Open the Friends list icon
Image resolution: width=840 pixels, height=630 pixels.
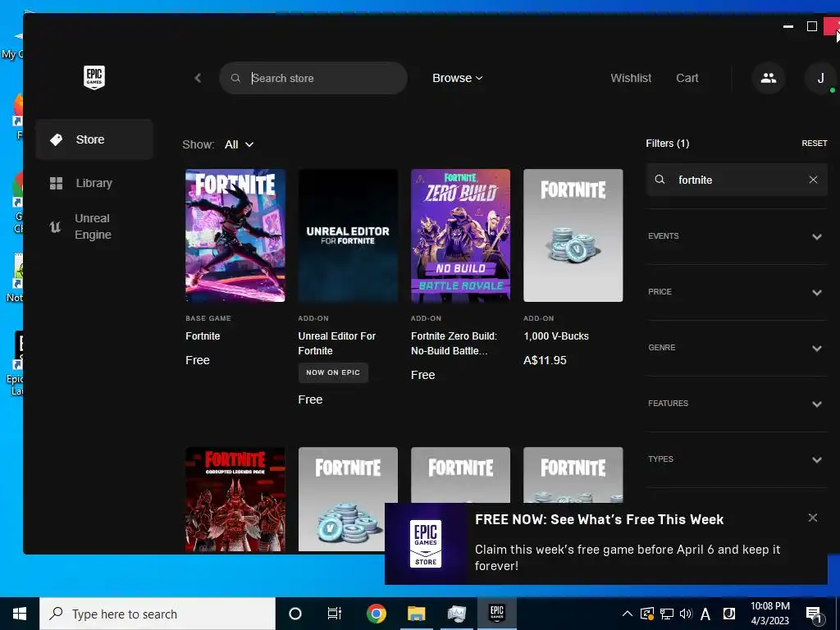(x=768, y=78)
